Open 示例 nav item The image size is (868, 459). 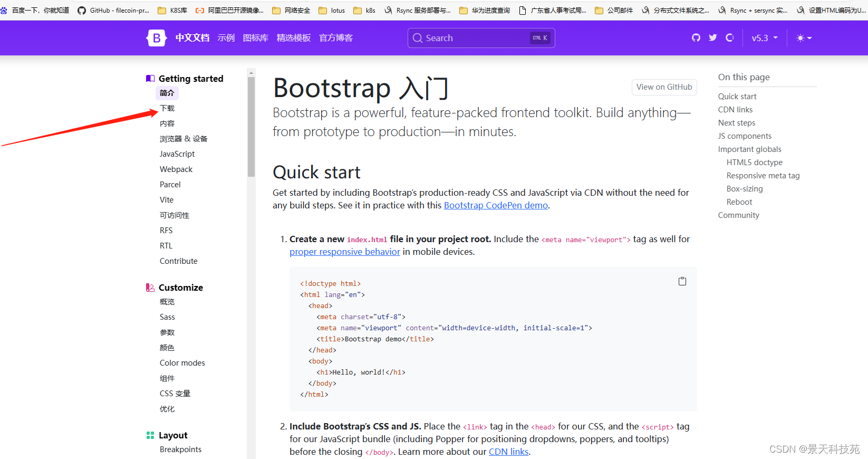click(x=226, y=38)
